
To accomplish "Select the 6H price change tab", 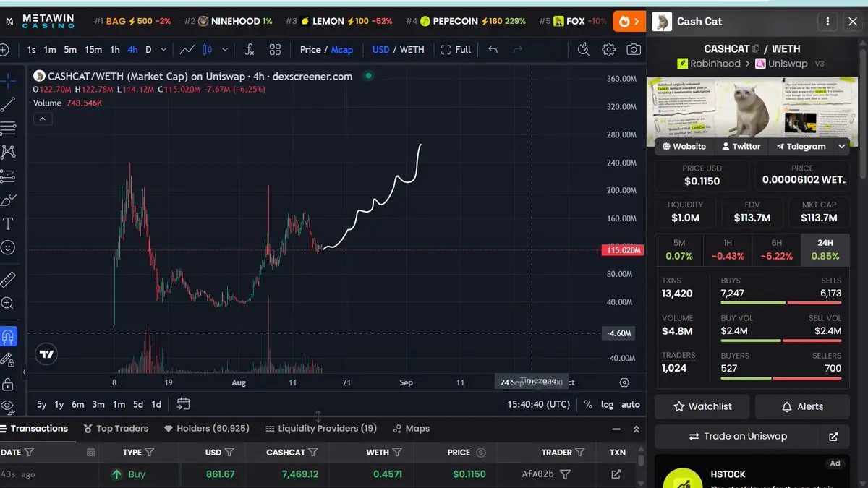I will (x=776, y=249).
